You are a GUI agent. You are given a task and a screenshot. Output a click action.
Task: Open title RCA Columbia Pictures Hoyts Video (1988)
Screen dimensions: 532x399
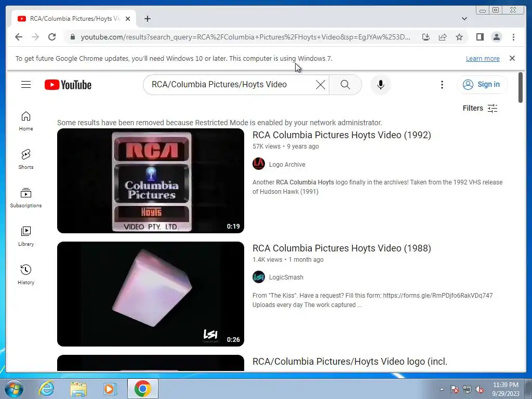pos(342,248)
